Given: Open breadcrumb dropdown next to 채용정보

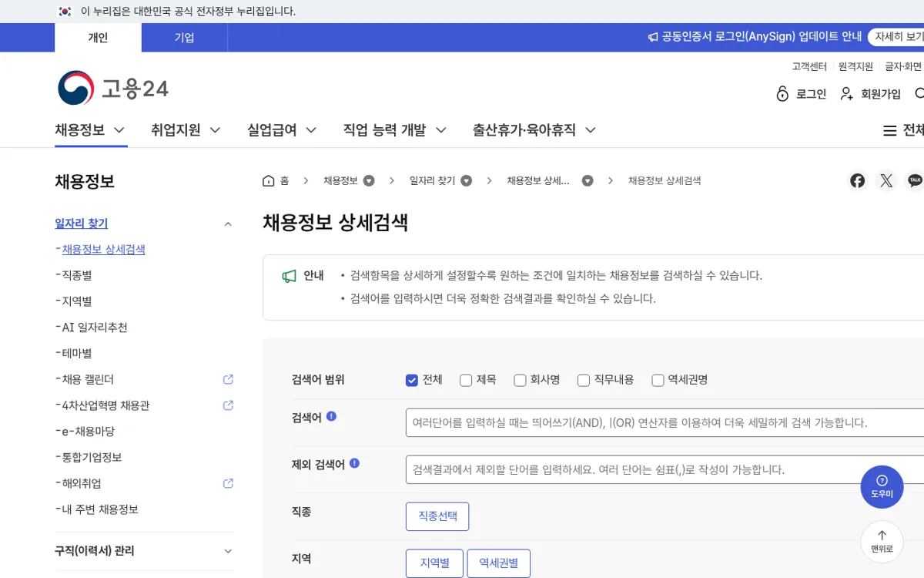Looking at the screenshot, I should (369, 181).
